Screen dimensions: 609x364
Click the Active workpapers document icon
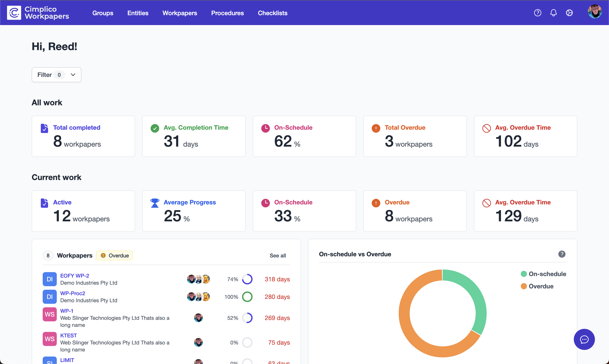point(44,203)
